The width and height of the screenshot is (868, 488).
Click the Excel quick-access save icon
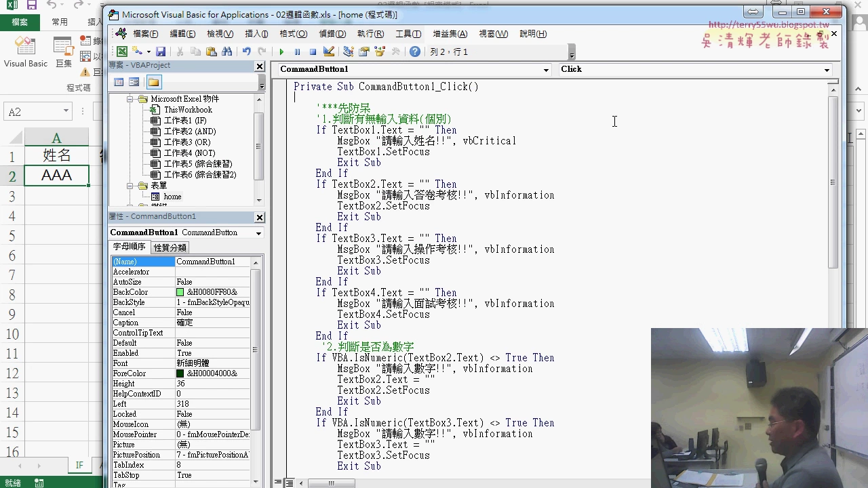tap(31, 5)
